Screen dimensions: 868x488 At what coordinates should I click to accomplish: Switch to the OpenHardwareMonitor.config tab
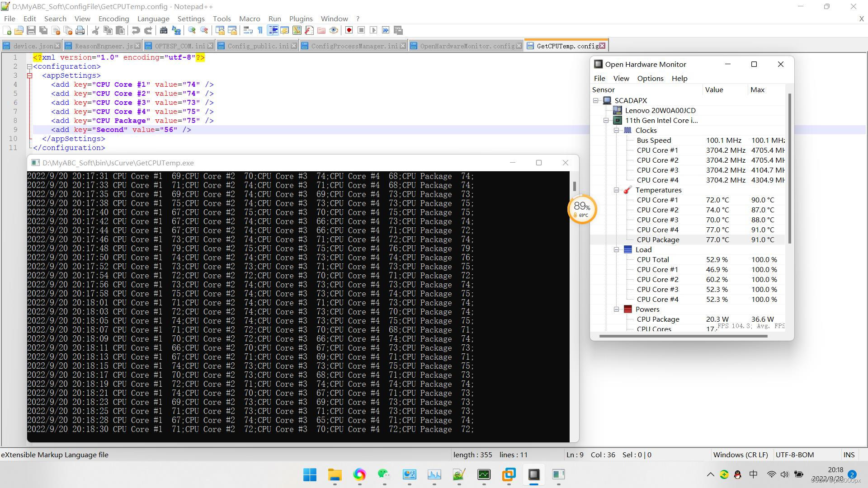pyautogui.click(x=467, y=46)
